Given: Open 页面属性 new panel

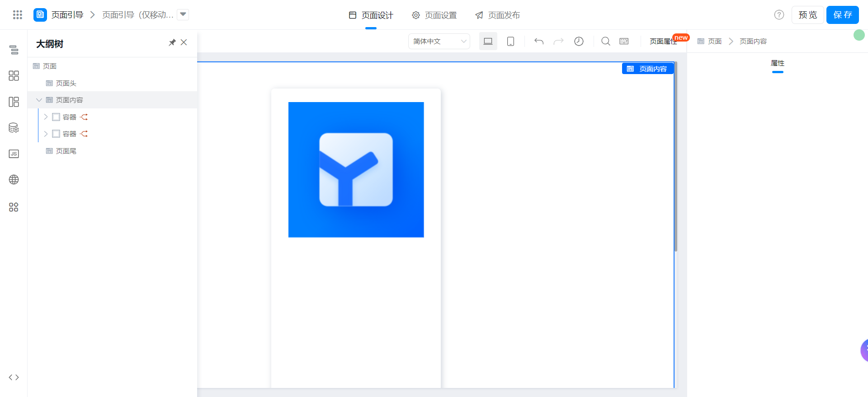Looking at the screenshot, I should (663, 41).
